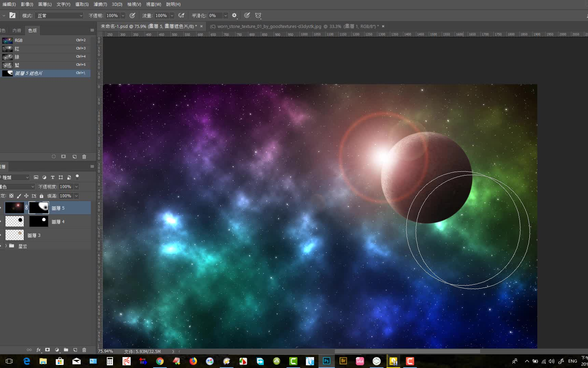Open the layer filter 種類 dropdown
The image size is (588, 368).
15,177
